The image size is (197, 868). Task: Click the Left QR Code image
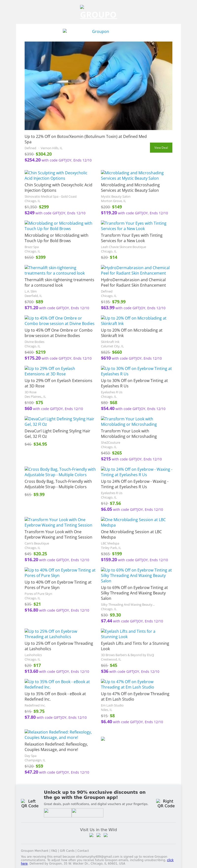click(30, 803)
